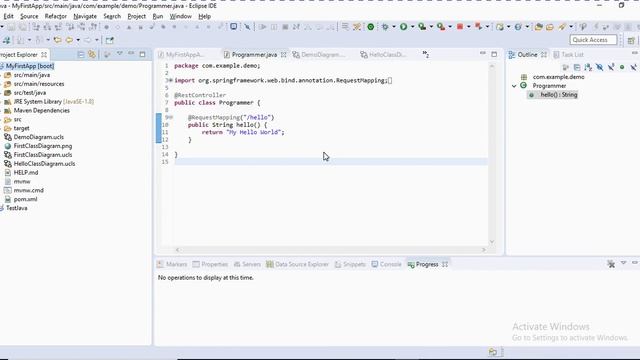640x360 pixels.
Task: Open the Navigate menu
Action: 85,16
